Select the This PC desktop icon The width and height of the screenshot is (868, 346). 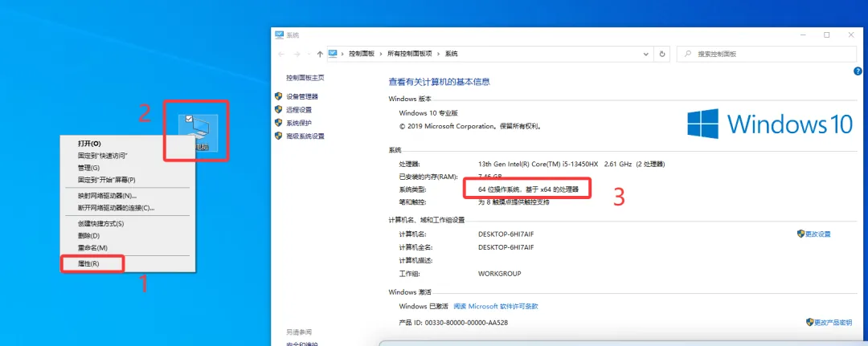(x=199, y=134)
